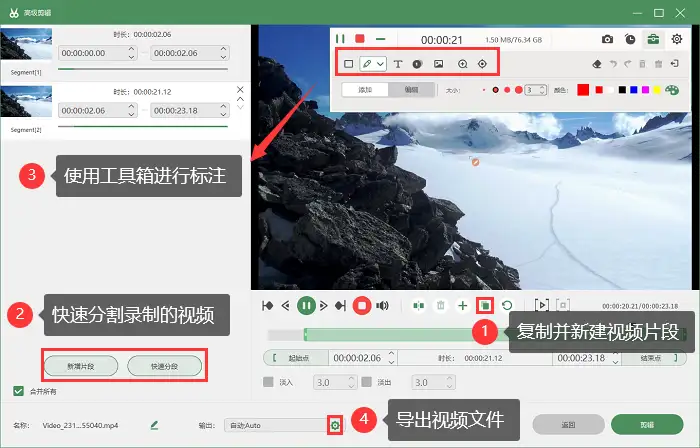Screen dimensions: 700x448
Task: Choose the smallest brush size dot
Action: 484,90
